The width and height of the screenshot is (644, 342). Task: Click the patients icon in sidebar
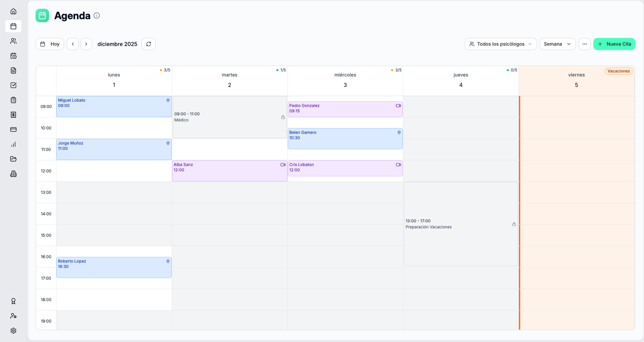coord(13,41)
